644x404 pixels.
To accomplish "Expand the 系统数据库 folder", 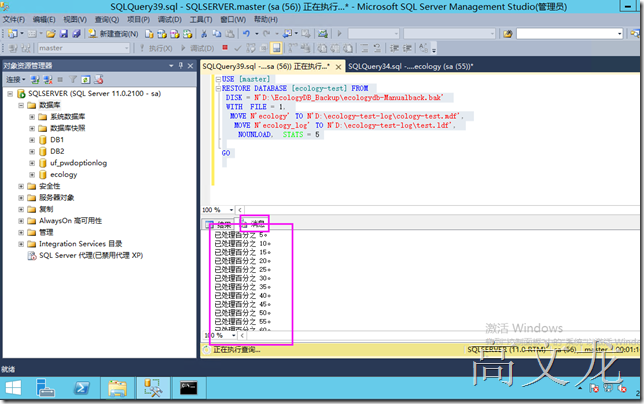I will coord(32,117).
